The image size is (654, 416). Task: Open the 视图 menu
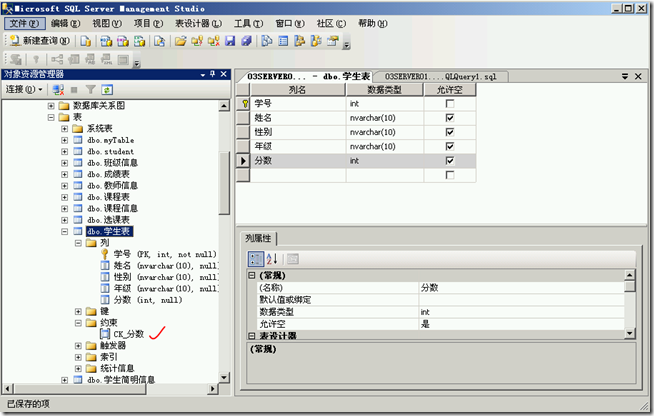[x=107, y=23]
